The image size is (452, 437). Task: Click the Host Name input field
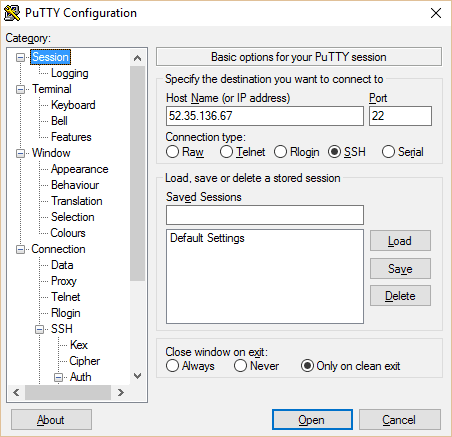click(x=265, y=116)
